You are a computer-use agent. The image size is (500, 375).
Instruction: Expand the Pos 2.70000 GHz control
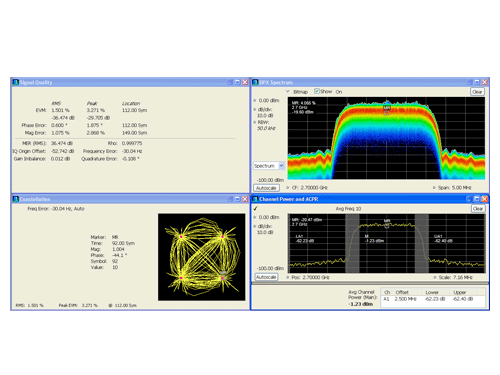click(x=288, y=277)
